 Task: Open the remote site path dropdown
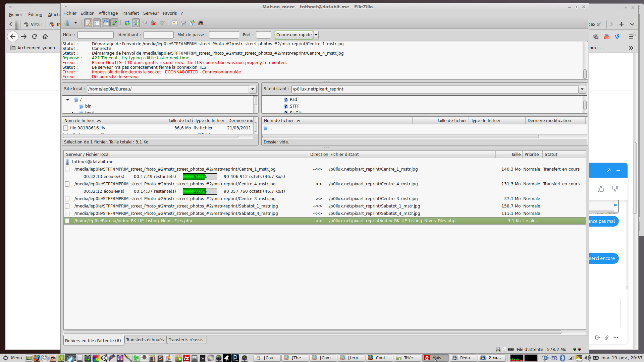[x=582, y=89]
